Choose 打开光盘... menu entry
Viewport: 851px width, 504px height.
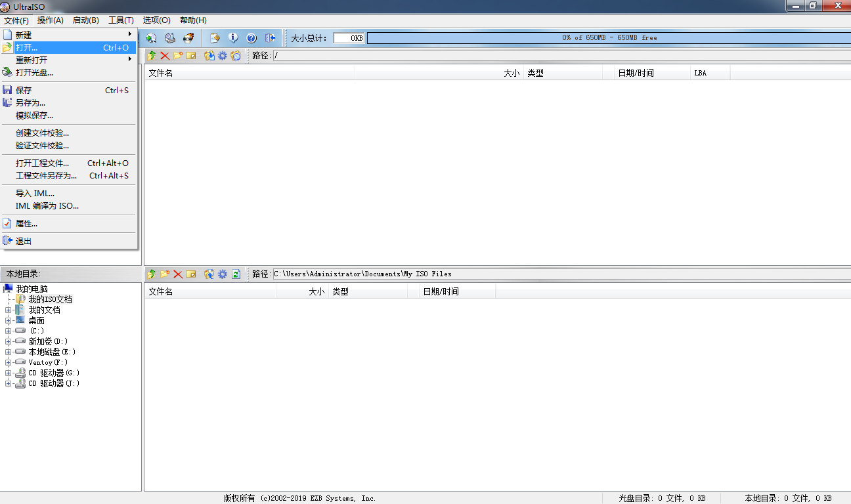(68, 72)
